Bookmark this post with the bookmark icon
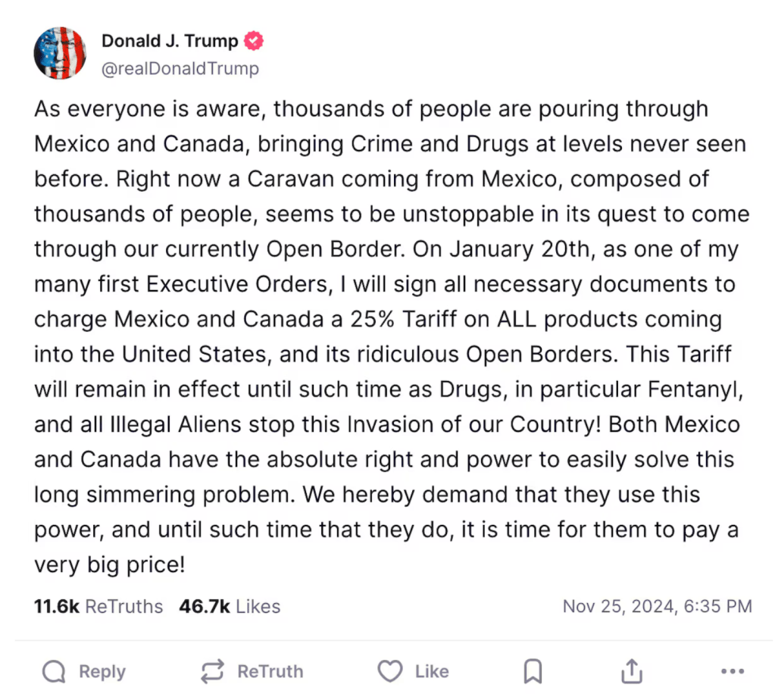This screenshot has width=775, height=700. [x=533, y=671]
